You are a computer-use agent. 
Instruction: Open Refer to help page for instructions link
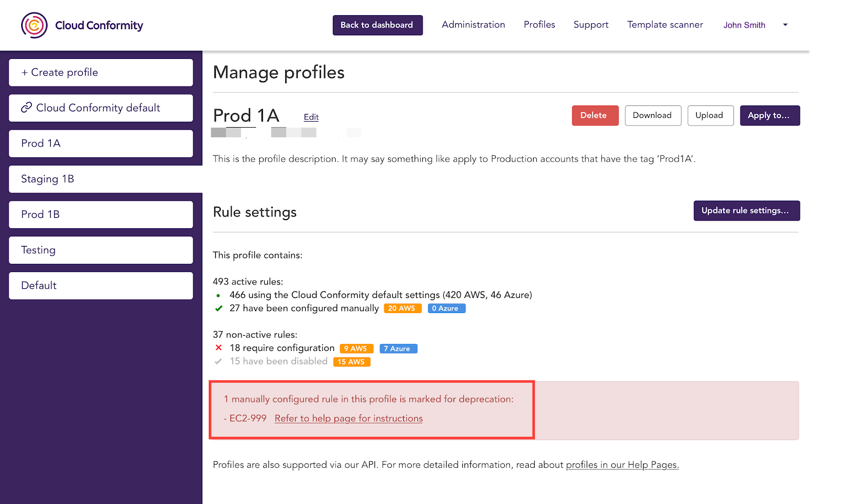(349, 419)
